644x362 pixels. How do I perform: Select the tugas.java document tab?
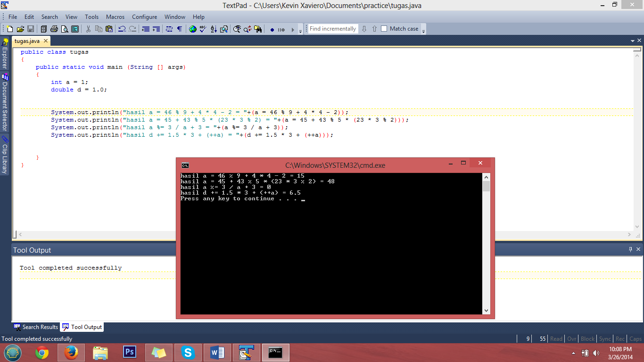[31, 41]
